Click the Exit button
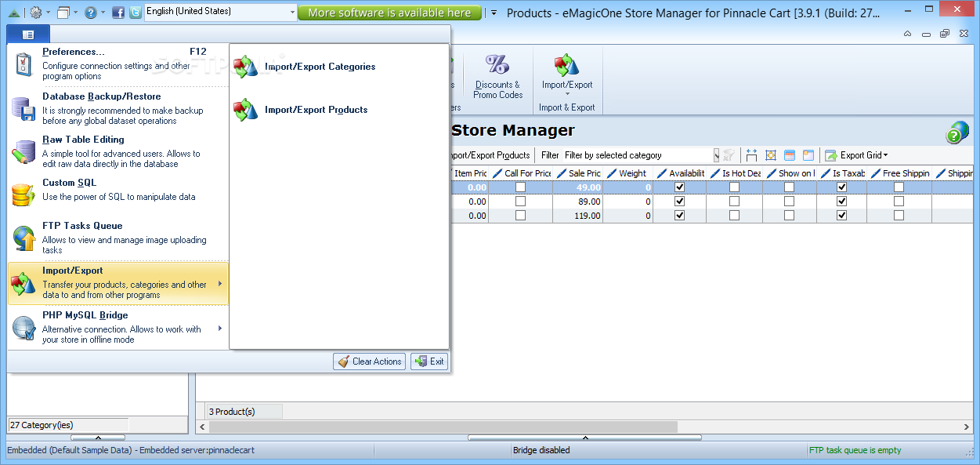Viewport: 980px width, 465px height. [429, 361]
